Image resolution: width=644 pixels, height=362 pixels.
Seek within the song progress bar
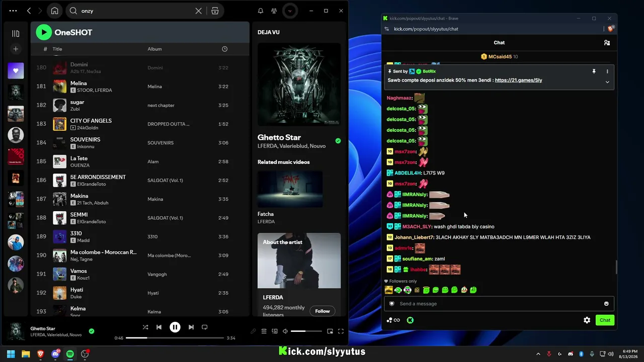tap(175, 338)
